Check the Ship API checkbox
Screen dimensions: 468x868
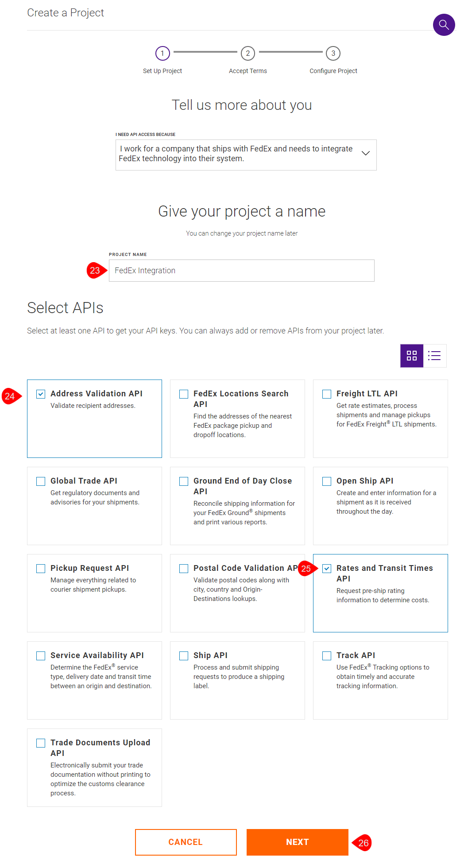184,656
